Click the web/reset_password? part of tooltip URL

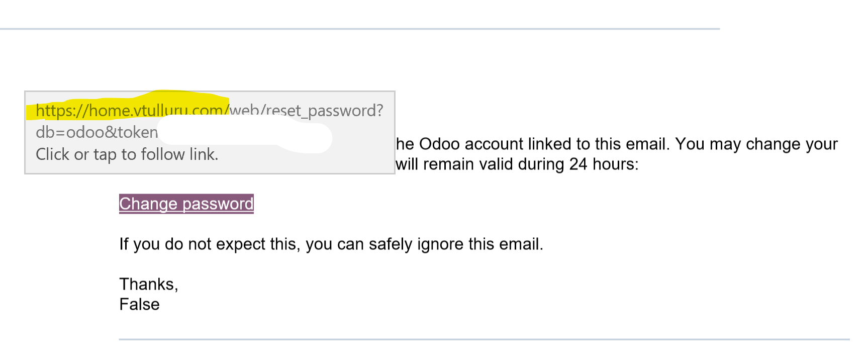tap(307, 110)
